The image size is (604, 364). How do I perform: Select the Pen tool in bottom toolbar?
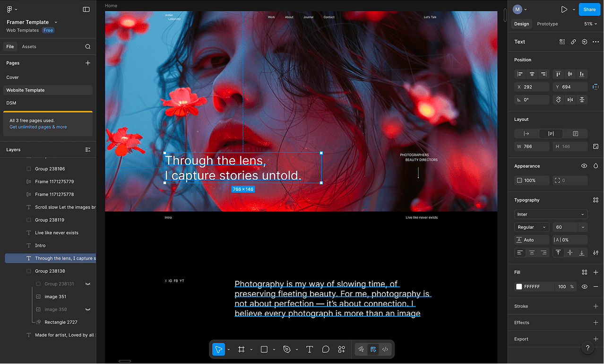pyautogui.click(x=286, y=349)
